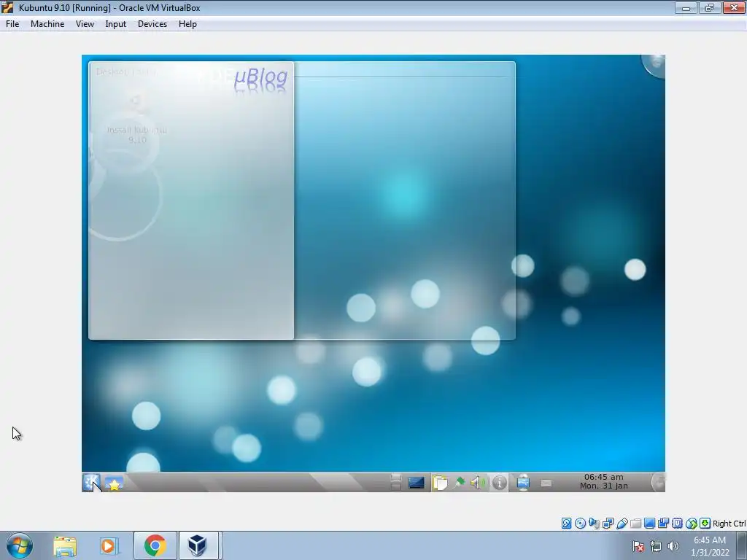The height and width of the screenshot is (560, 747).
Task: Open the Help menu
Action: pyautogui.click(x=187, y=24)
